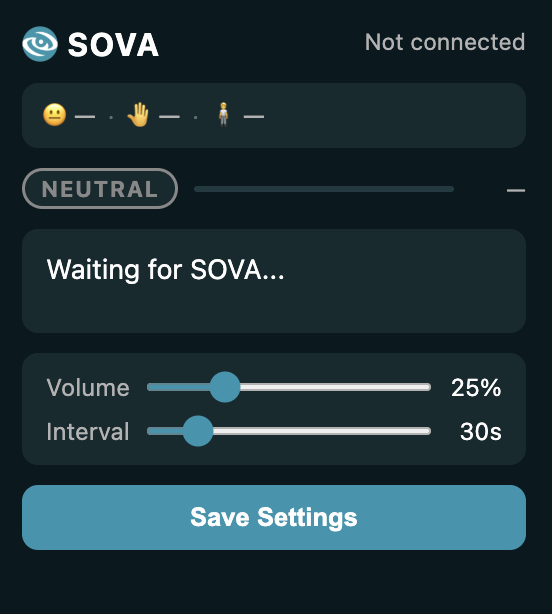This screenshot has width=552, height=614.
Task: Click the Interval slider handle
Action: point(198,431)
